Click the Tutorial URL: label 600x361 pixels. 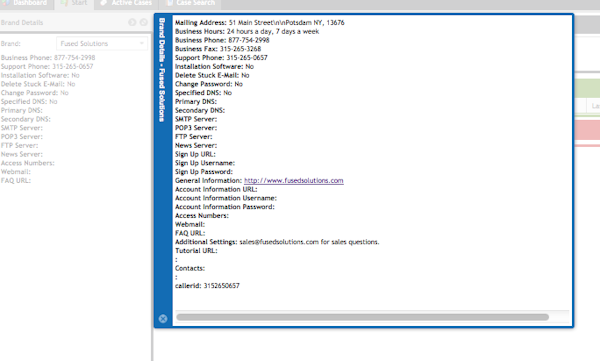pos(196,251)
